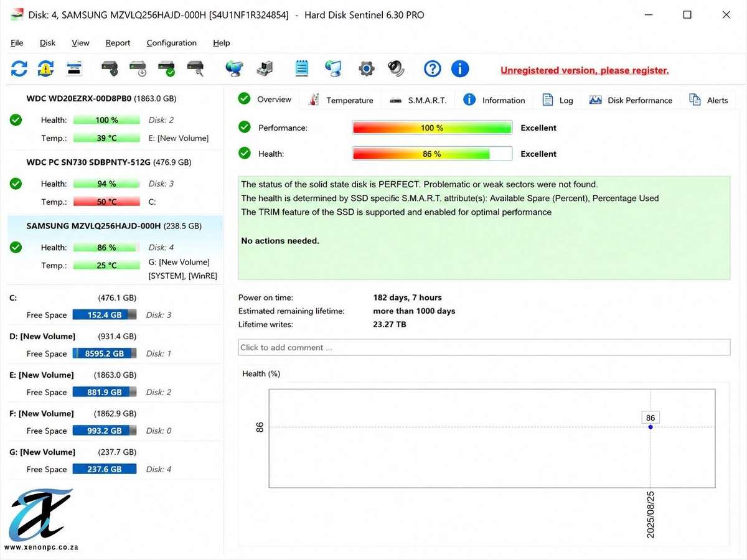Open the File menu
Image resolution: width=747 pixels, height=560 pixels.
click(x=17, y=43)
